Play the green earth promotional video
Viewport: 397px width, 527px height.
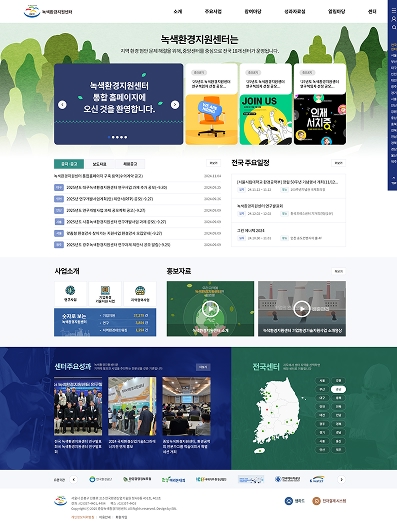(x=210, y=309)
